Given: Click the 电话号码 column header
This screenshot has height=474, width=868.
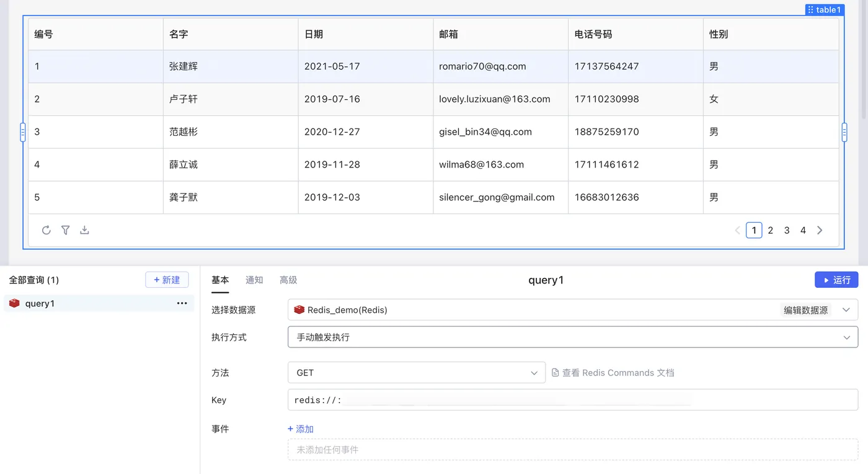Looking at the screenshot, I should 636,34.
